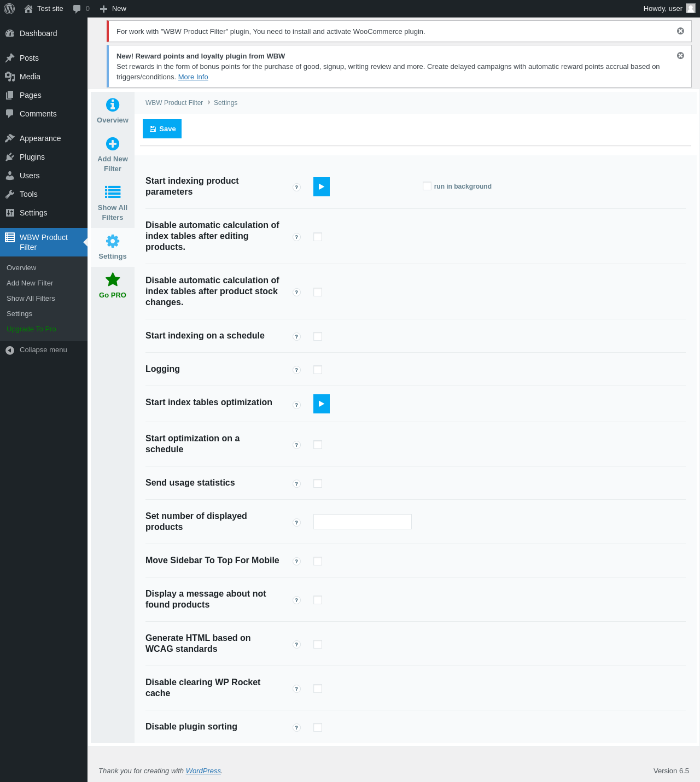Show help for disabling calculation after editing products
The image size is (700, 782).
297,237
